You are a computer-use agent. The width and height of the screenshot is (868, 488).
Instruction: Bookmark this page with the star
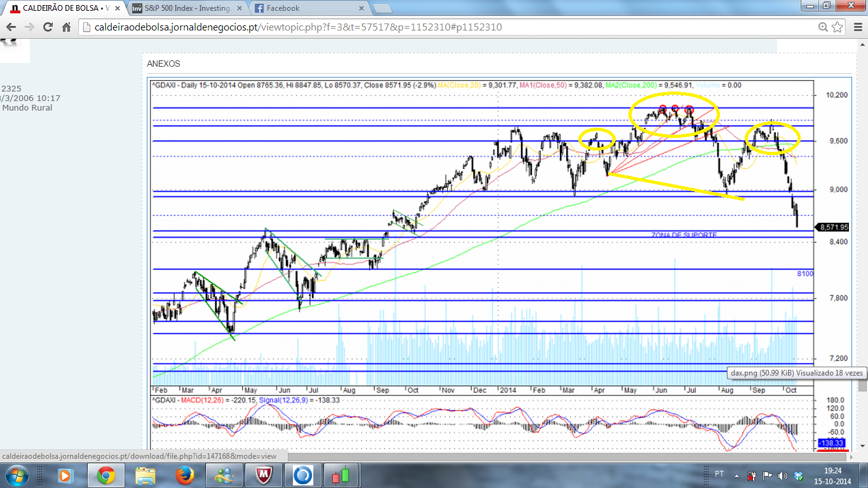point(837,27)
